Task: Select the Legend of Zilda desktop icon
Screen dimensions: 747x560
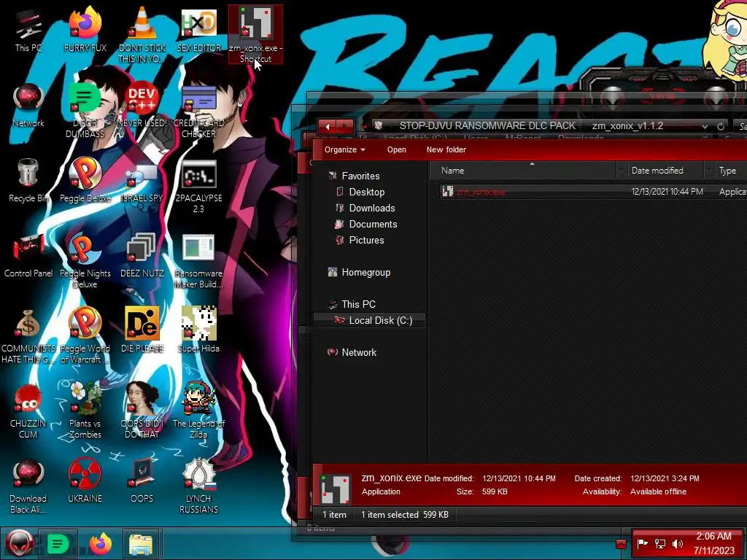Action: [199, 411]
